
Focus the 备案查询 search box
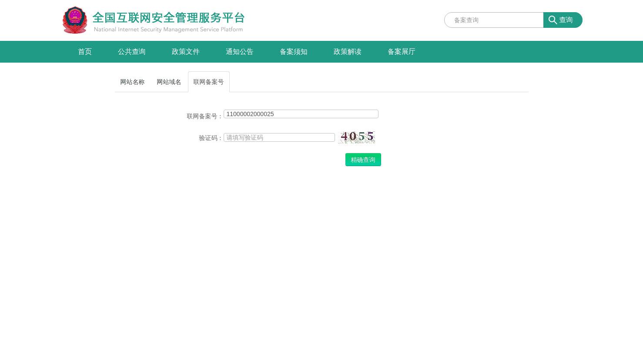[x=494, y=20]
